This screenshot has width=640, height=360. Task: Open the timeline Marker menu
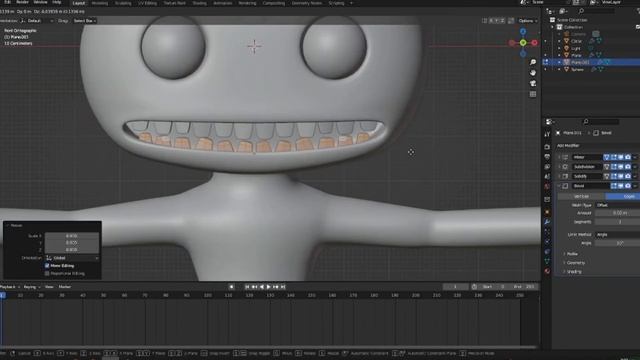point(64,287)
